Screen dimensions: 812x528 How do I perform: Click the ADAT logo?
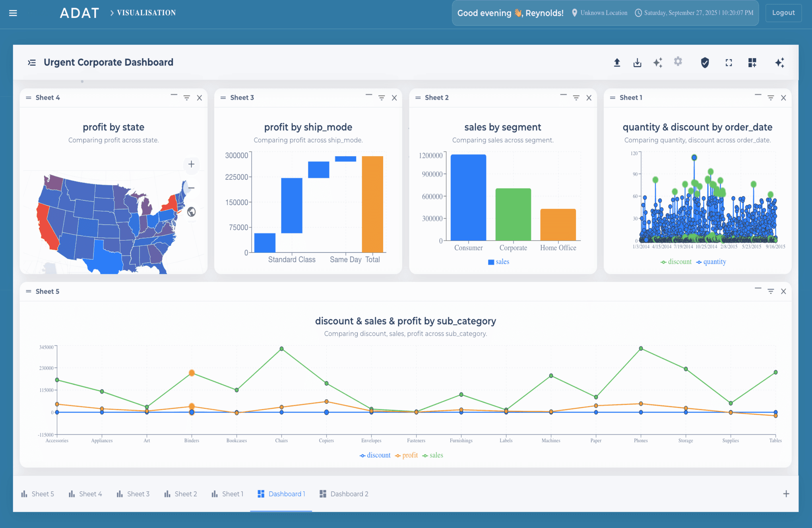[79, 13]
